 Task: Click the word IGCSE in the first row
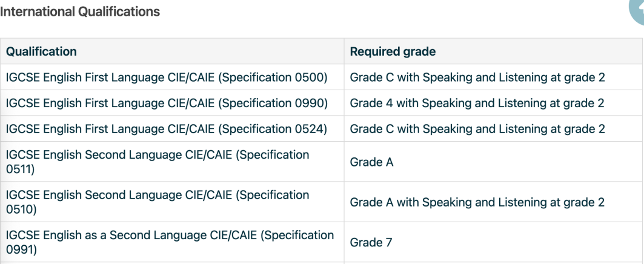click(x=23, y=77)
